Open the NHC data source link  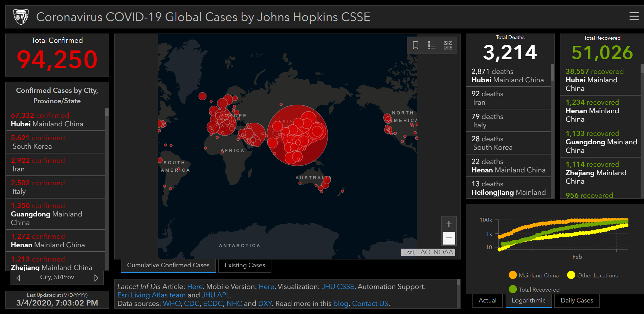[234, 303]
